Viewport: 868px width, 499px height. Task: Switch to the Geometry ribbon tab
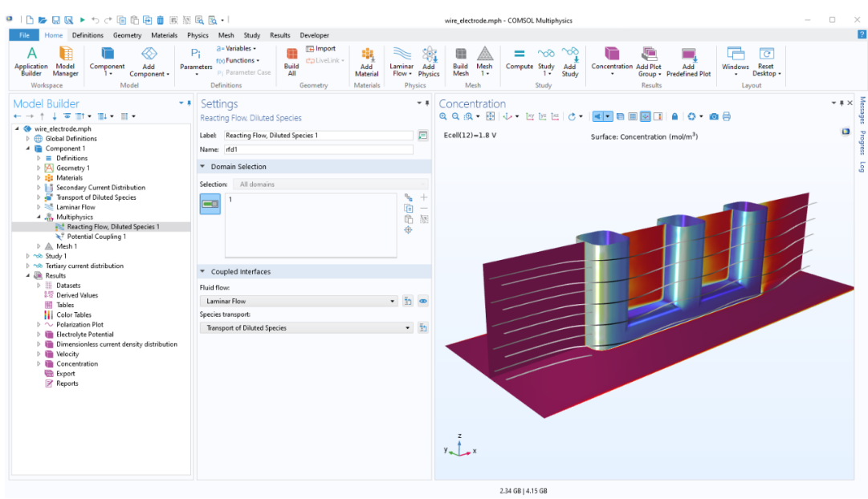[128, 34]
